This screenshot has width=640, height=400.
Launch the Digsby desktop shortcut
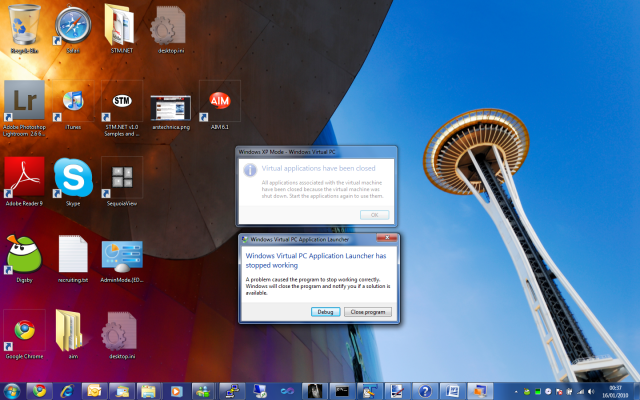point(24,258)
